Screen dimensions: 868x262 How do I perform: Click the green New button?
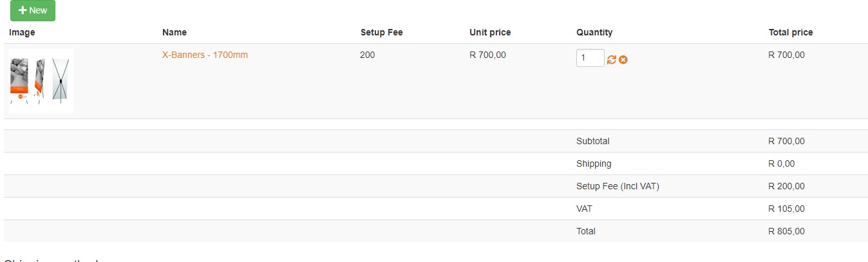click(33, 10)
